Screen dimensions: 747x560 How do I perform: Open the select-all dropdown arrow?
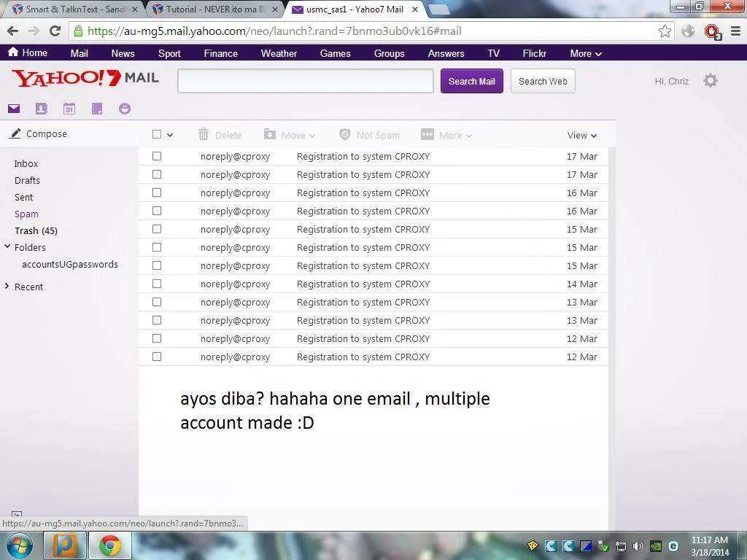point(169,135)
